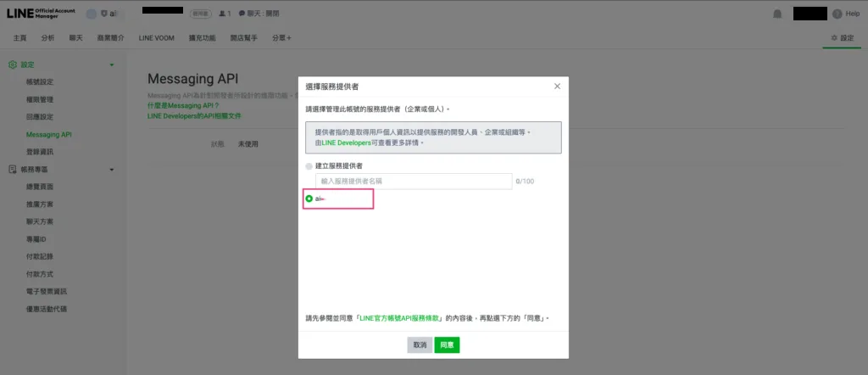This screenshot has height=375, width=868.
Task: Click the 聊天：關閉 status text
Action: (263, 14)
